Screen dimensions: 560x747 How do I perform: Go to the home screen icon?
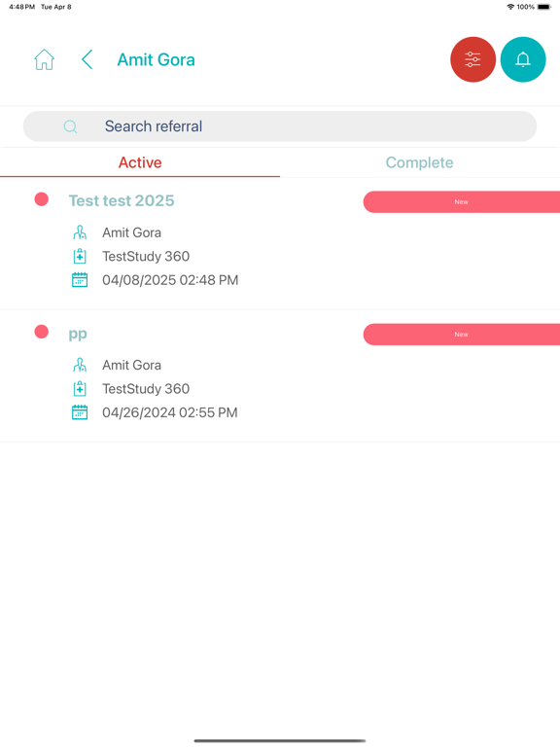pyautogui.click(x=45, y=59)
